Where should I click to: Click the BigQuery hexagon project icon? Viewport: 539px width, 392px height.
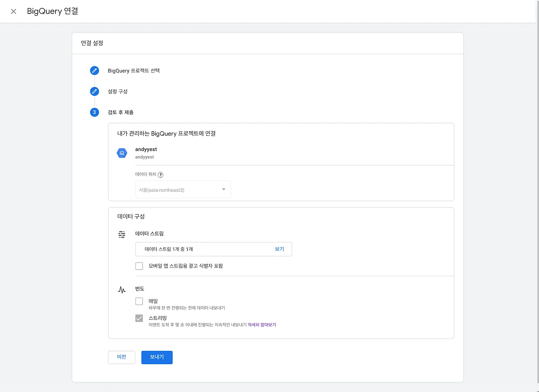[x=122, y=154]
